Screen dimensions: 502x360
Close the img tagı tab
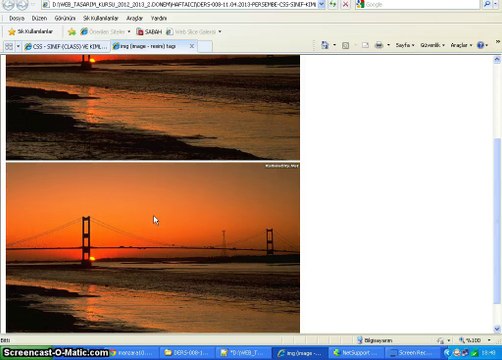click(192, 46)
